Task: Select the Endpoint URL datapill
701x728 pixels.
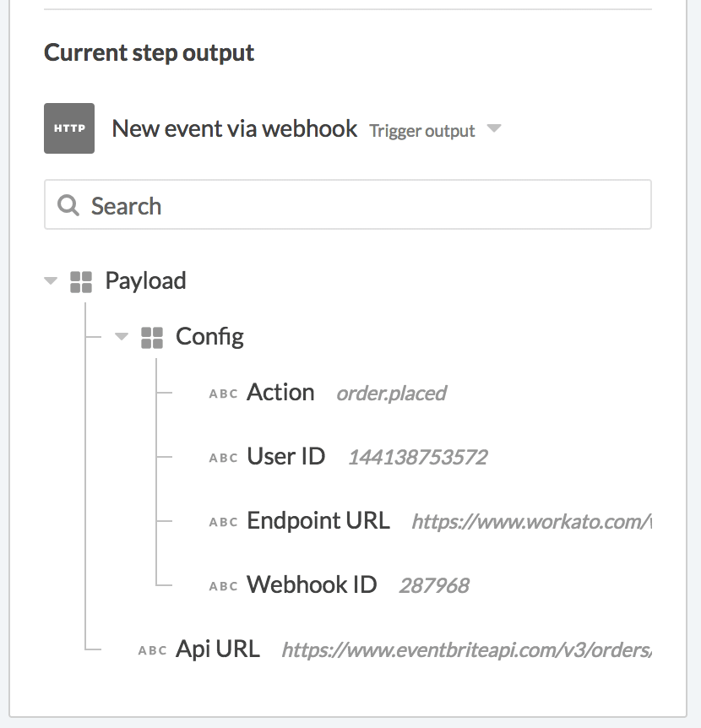Action: [x=317, y=521]
